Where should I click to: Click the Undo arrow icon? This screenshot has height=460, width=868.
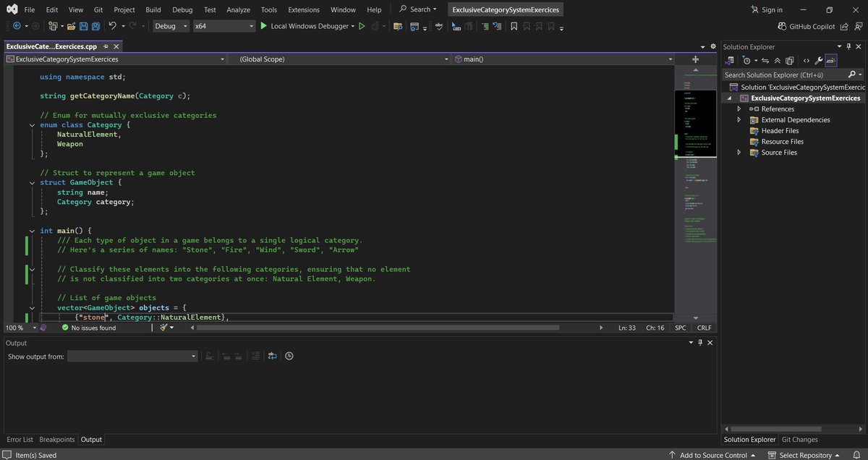[112, 26]
